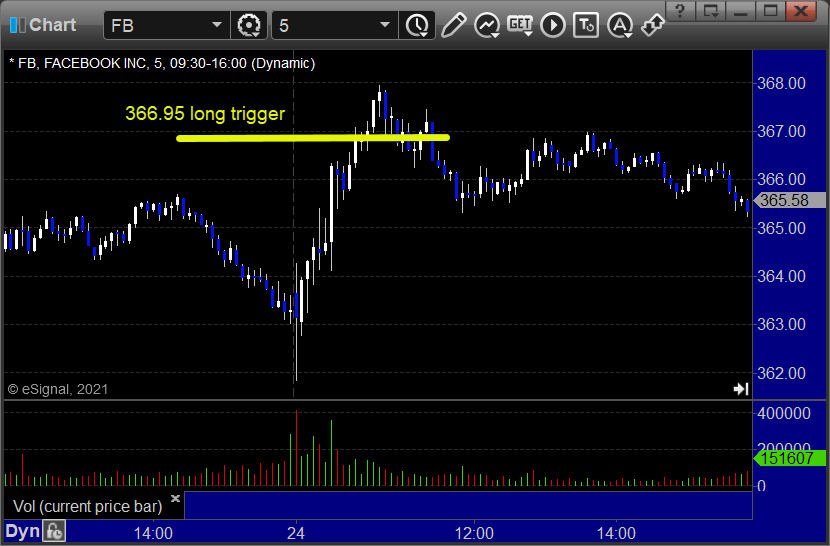The width and height of the screenshot is (830, 546).
Task: Click the 365.58 current price marker
Action: click(x=789, y=201)
